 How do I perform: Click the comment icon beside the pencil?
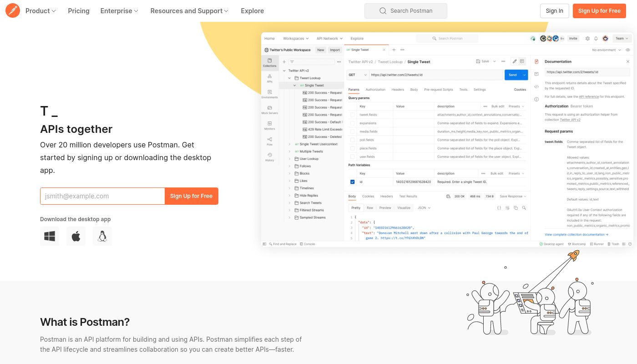coord(522,61)
